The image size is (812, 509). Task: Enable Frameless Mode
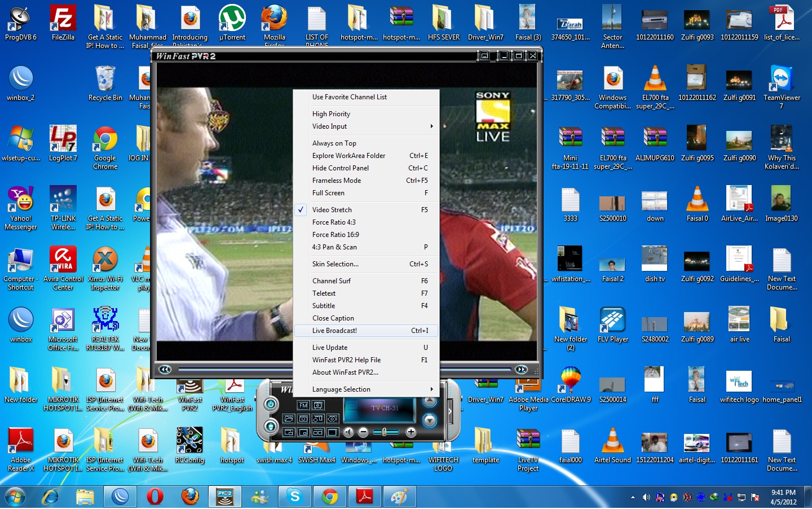[367, 181]
